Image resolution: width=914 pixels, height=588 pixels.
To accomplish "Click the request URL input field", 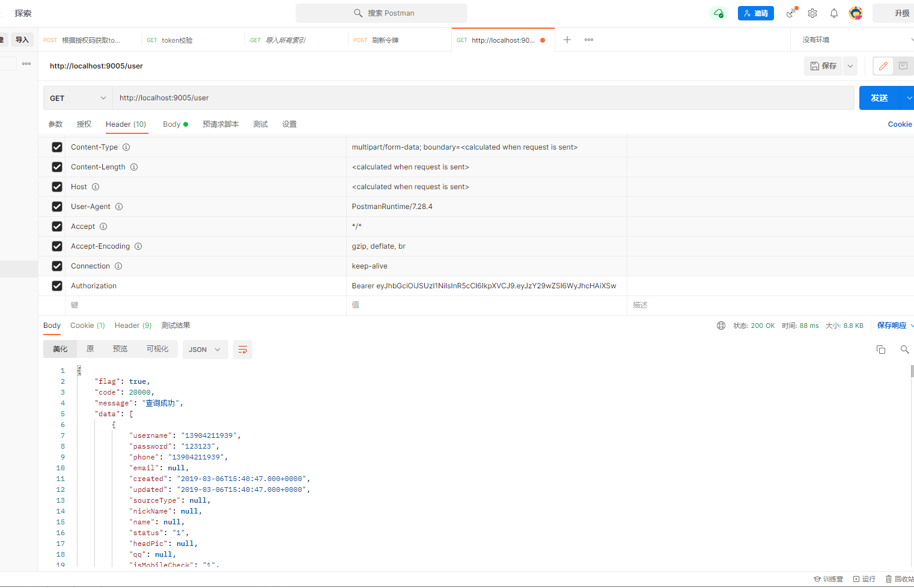I will click(481, 98).
